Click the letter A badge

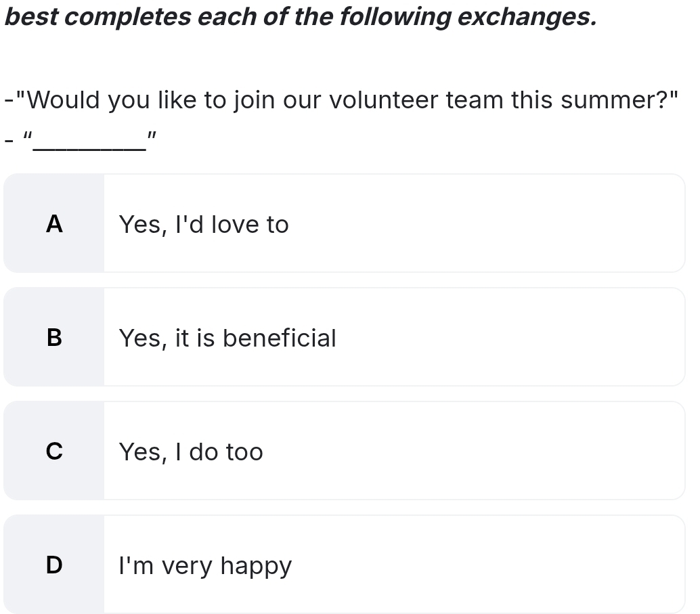coord(54,223)
